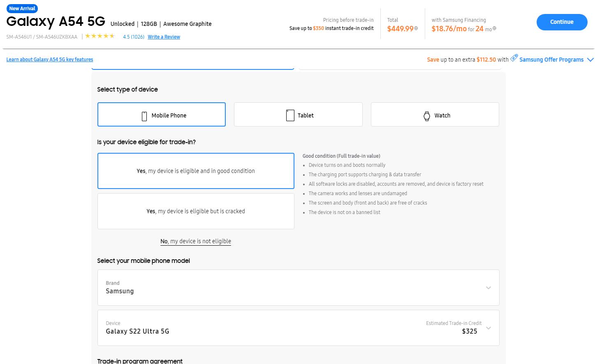Open 'Learn about Galaxy A54 5G key features'
The image size is (595, 364).
point(50,60)
